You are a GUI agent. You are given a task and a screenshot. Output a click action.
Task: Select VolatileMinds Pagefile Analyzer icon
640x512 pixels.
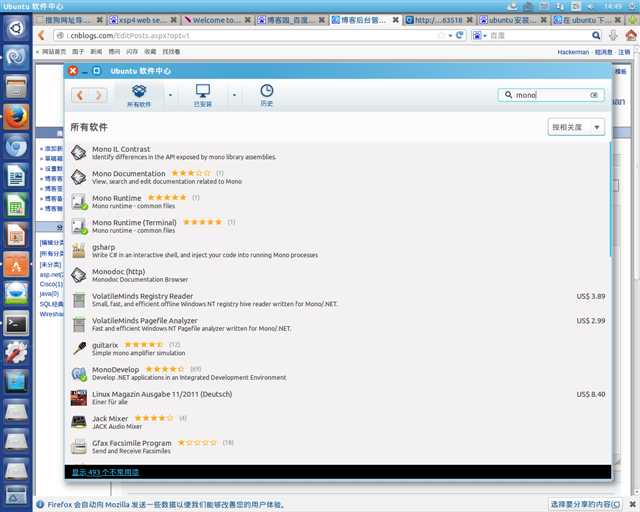point(79,325)
